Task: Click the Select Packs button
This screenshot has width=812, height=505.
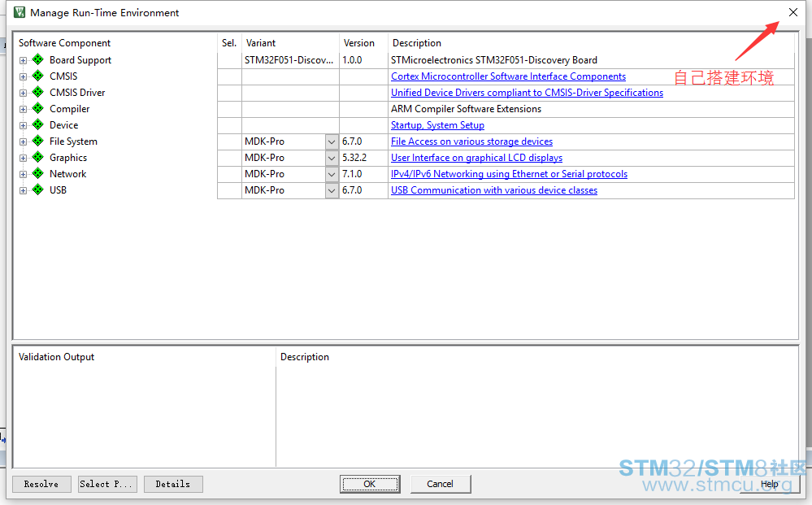Action: pos(107,484)
